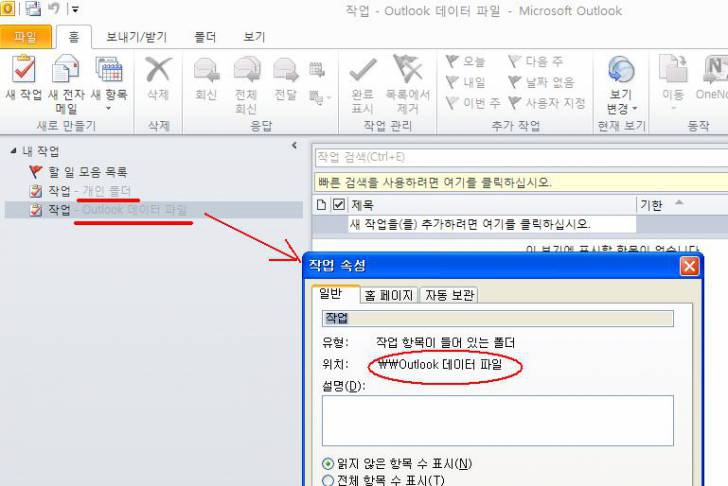
Task: Switch to the 폴더 ribbon tab
Action: [x=205, y=37]
